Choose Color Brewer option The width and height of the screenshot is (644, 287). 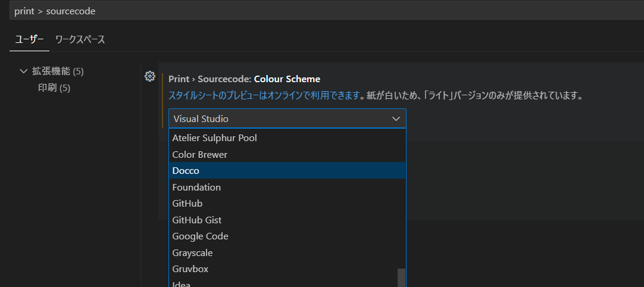pyautogui.click(x=287, y=155)
